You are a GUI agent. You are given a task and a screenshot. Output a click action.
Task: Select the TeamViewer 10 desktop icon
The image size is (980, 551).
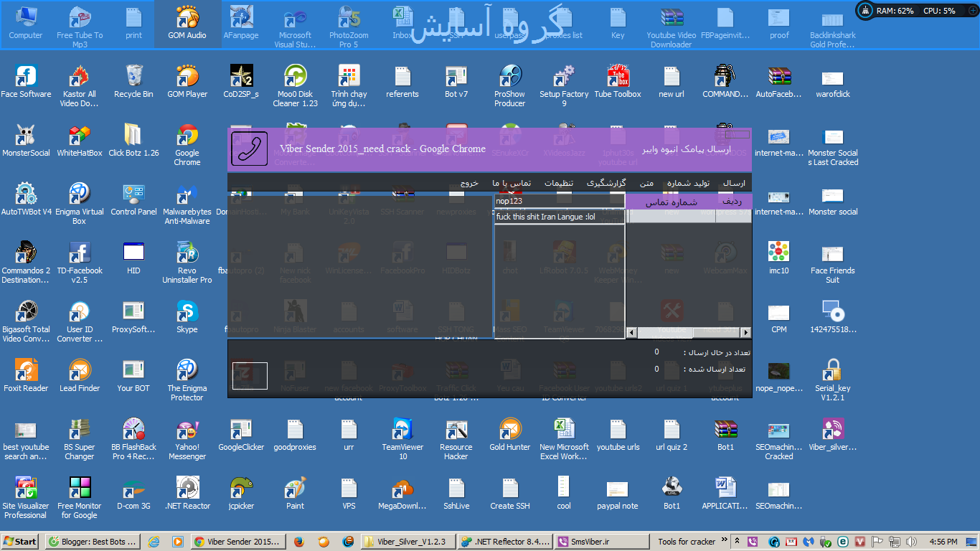(x=402, y=439)
